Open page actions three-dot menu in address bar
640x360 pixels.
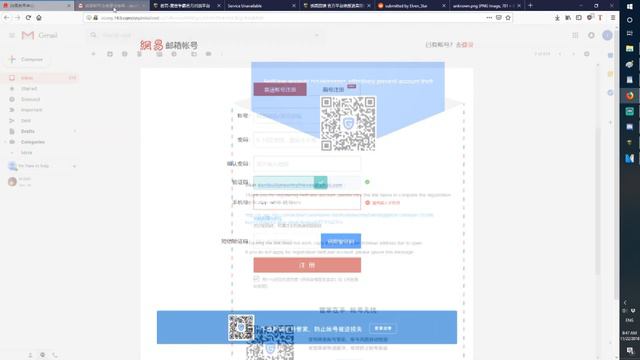coord(489,18)
